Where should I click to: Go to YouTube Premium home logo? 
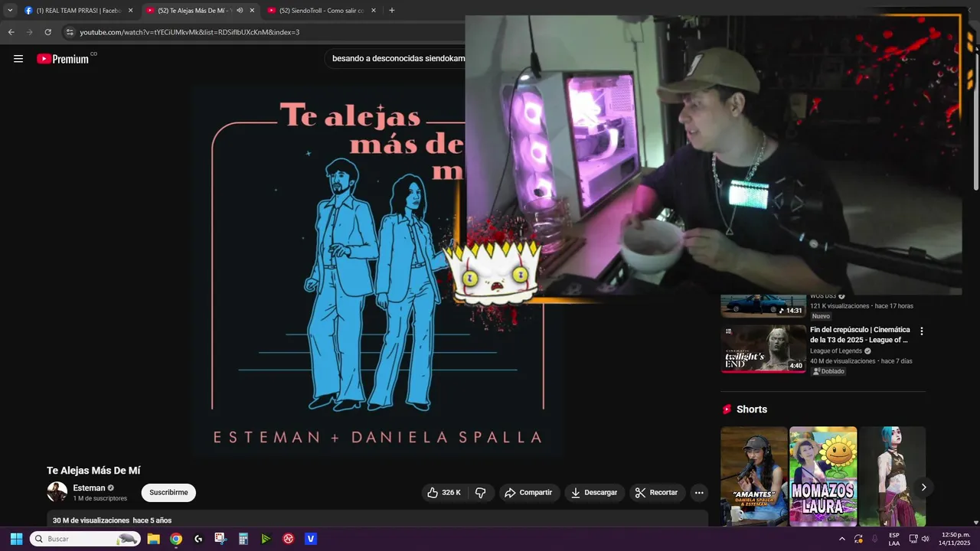point(63,59)
